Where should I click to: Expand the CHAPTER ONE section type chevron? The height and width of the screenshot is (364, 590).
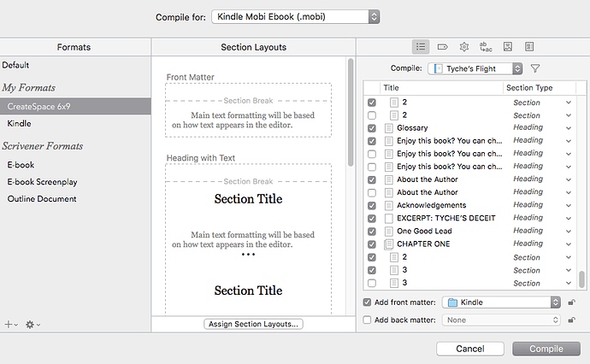pos(569,244)
